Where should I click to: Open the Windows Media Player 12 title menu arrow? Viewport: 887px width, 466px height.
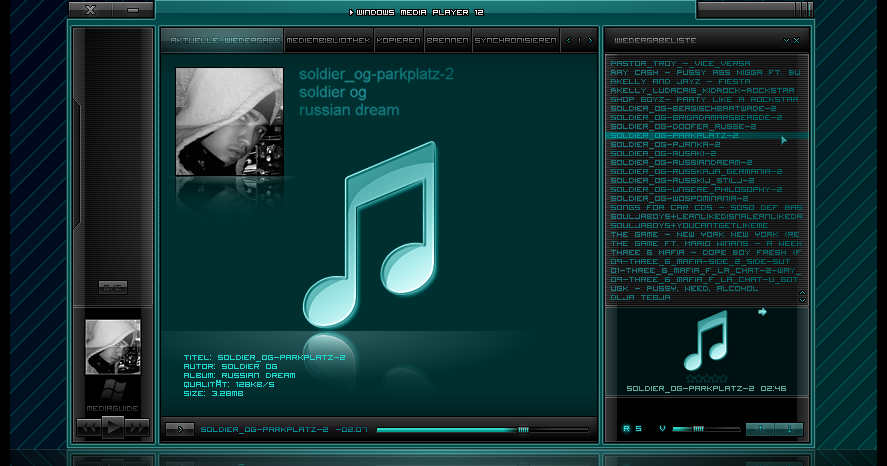click(x=351, y=12)
